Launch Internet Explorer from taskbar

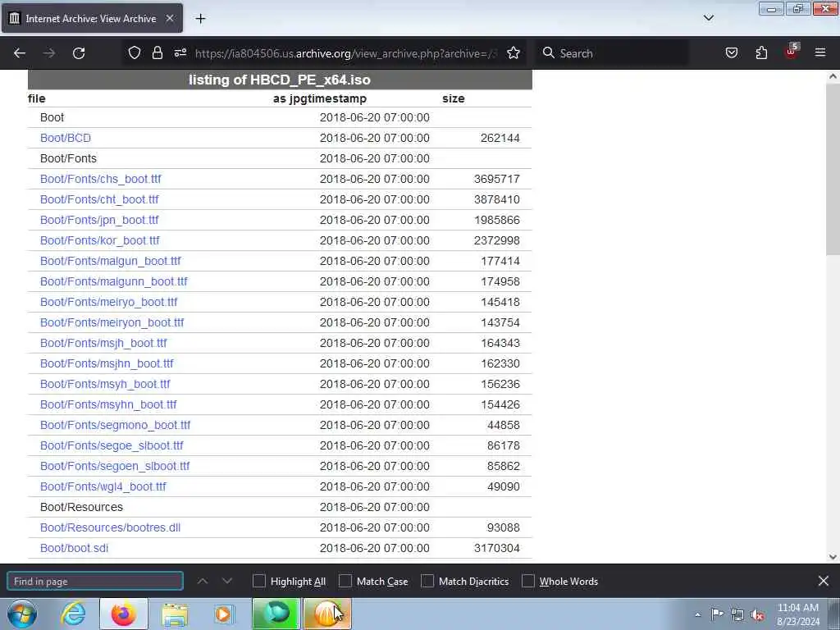coord(72,614)
